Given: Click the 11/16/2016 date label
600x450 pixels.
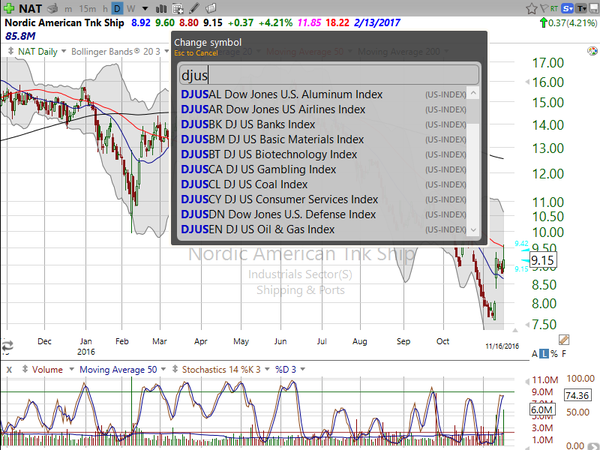Looking at the screenshot, I should click(502, 346).
